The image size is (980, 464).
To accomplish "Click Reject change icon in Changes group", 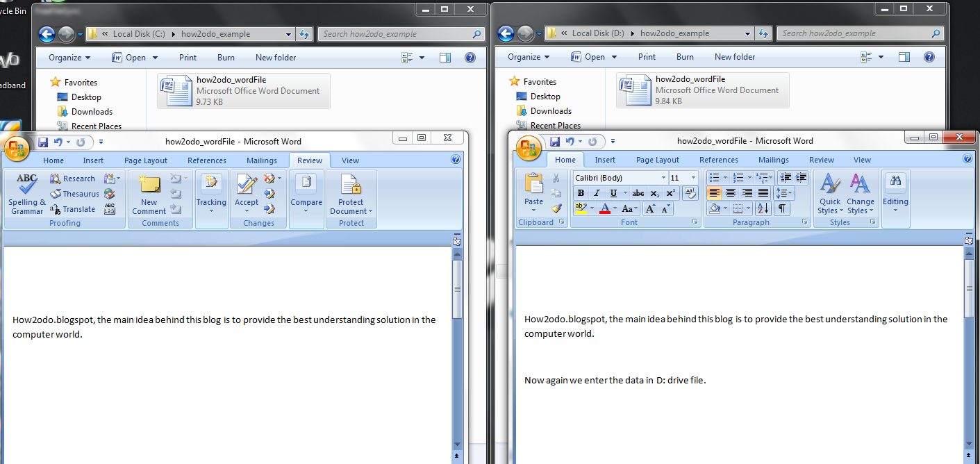I will [x=271, y=179].
